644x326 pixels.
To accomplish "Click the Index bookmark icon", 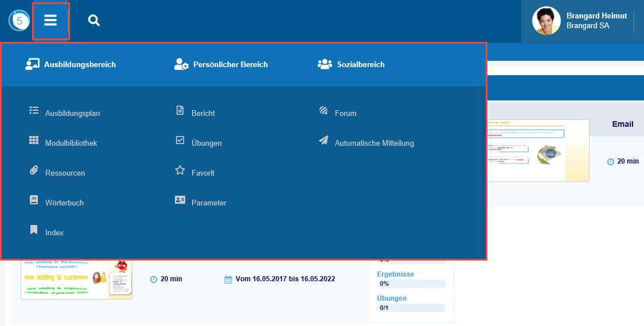I will [x=34, y=230].
